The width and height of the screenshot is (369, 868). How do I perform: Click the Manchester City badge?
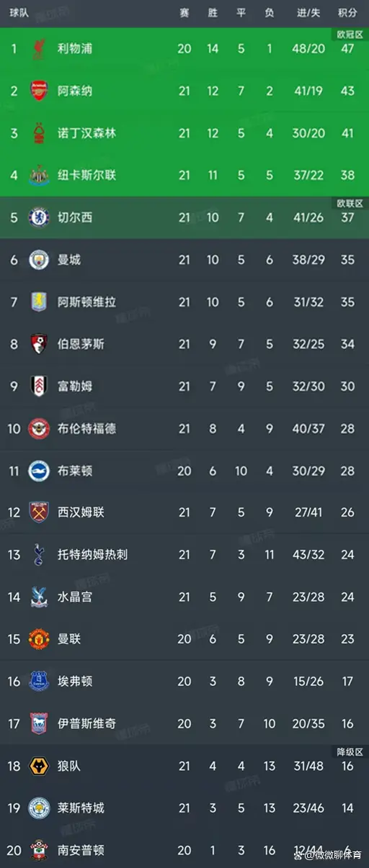(38, 260)
